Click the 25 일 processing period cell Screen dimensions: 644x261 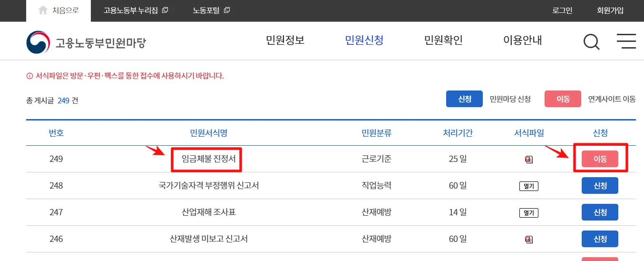(458, 159)
